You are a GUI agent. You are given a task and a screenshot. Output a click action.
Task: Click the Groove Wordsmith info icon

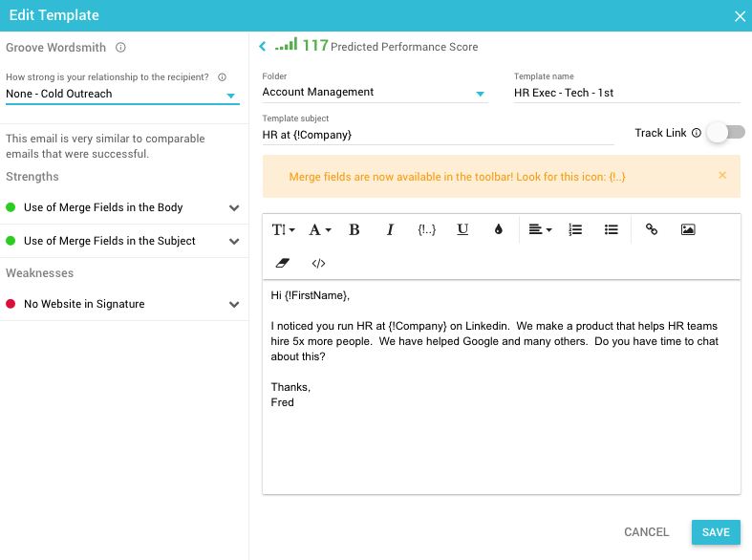pyautogui.click(x=120, y=47)
